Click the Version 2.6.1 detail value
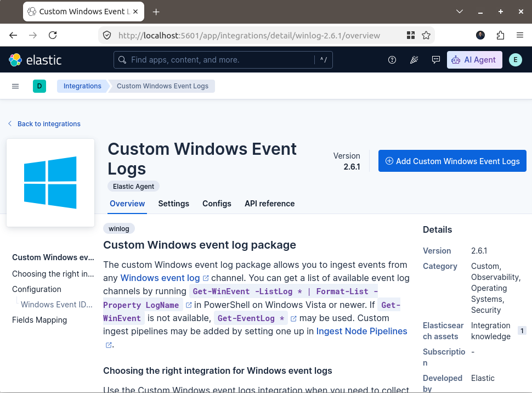The image size is (532, 393). [x=479, y=251]
